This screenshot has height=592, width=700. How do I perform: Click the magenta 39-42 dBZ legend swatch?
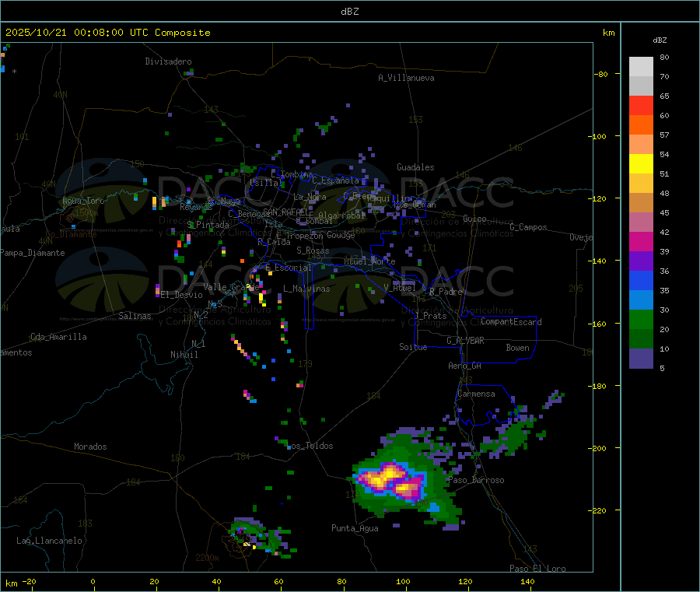(641, 241)
